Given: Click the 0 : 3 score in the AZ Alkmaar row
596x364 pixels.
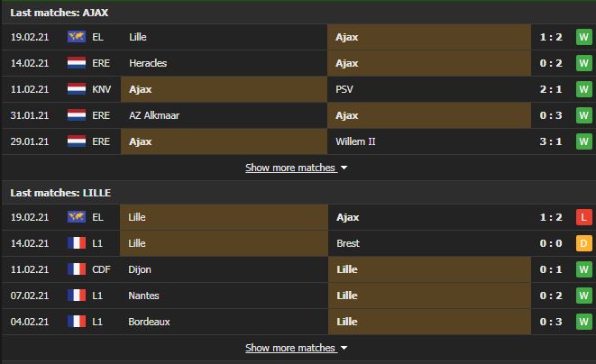Looking at the screenshot, I should click(551, 115).
